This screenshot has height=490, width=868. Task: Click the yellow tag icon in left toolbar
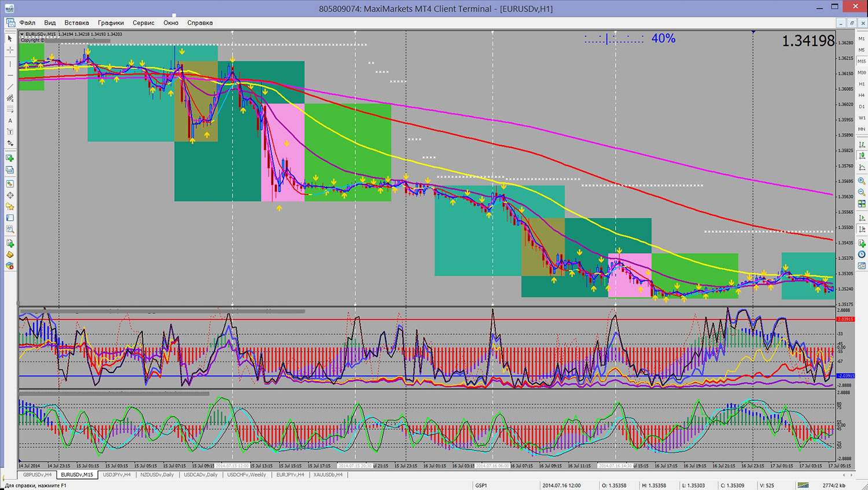[10, 255]
